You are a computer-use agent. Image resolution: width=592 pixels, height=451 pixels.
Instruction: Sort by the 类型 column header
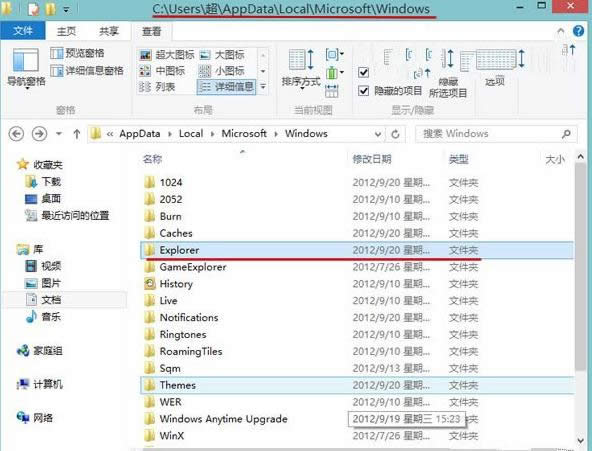pos(459,160)
